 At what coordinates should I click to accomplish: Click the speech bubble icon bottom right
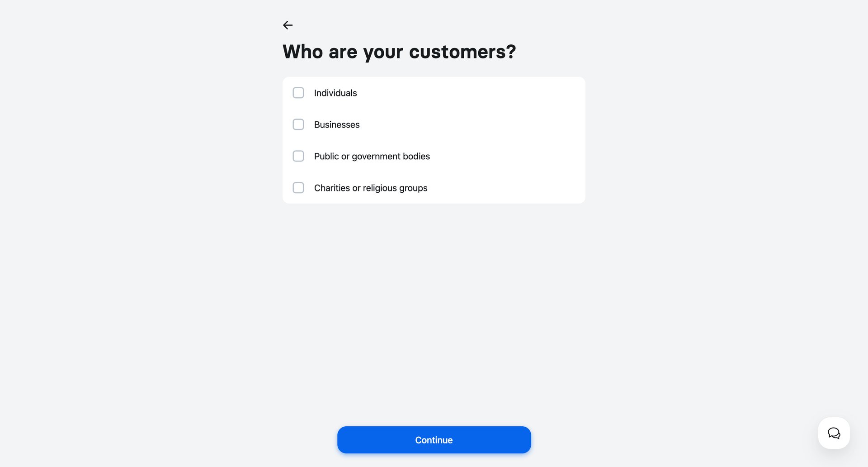(x=834, y=433)
